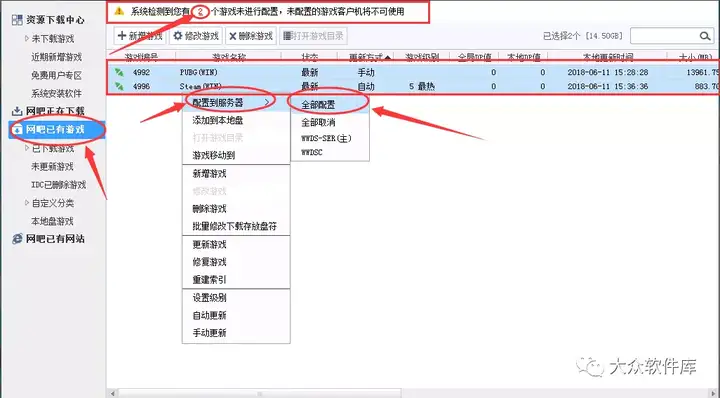Open IDC已删除游戏 in the sidebar
Viewport: 720px width, 398px height.
(59, 185)
